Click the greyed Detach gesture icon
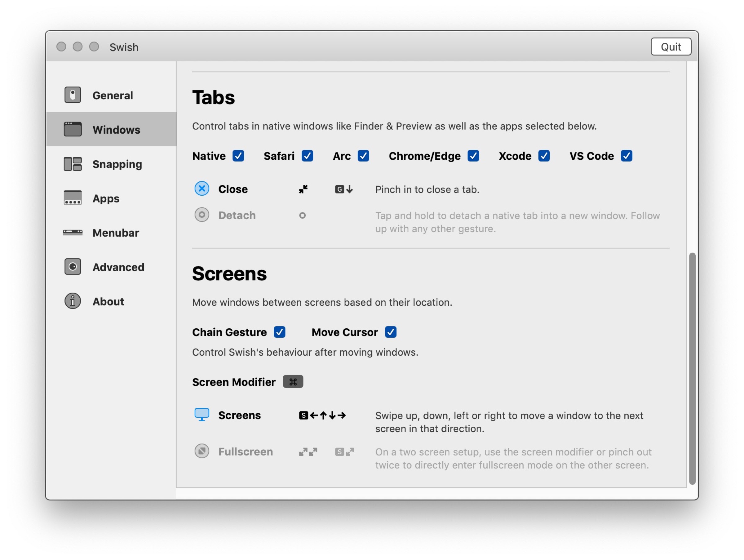 [202, 215]
